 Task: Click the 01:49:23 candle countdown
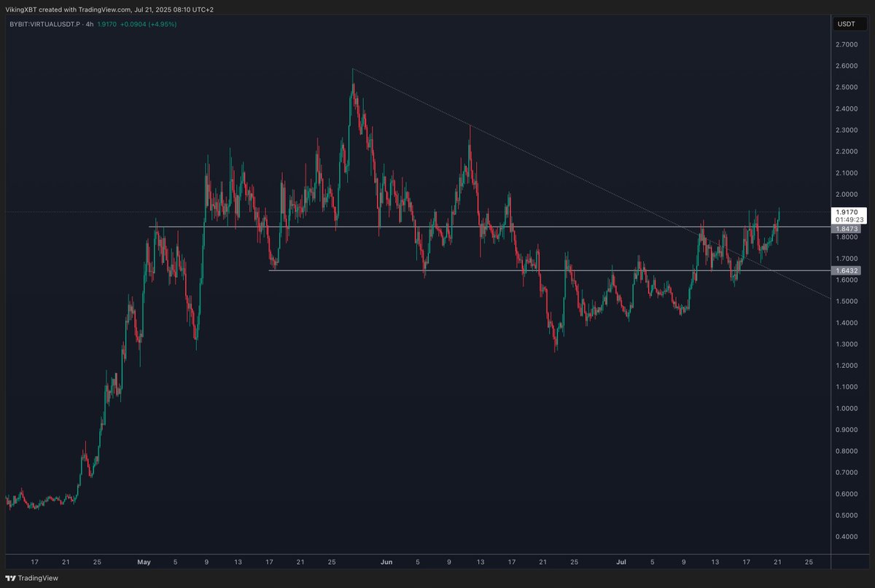point(850,219)
